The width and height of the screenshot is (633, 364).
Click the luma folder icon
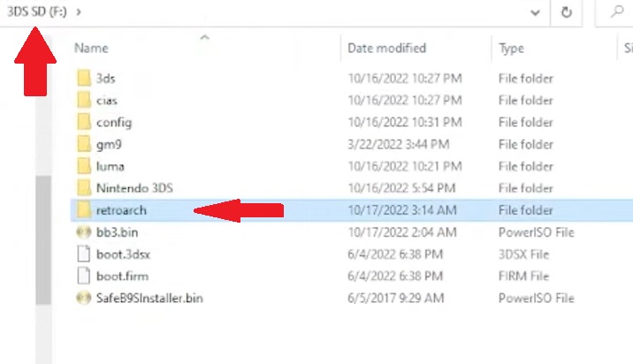(84, 166)
